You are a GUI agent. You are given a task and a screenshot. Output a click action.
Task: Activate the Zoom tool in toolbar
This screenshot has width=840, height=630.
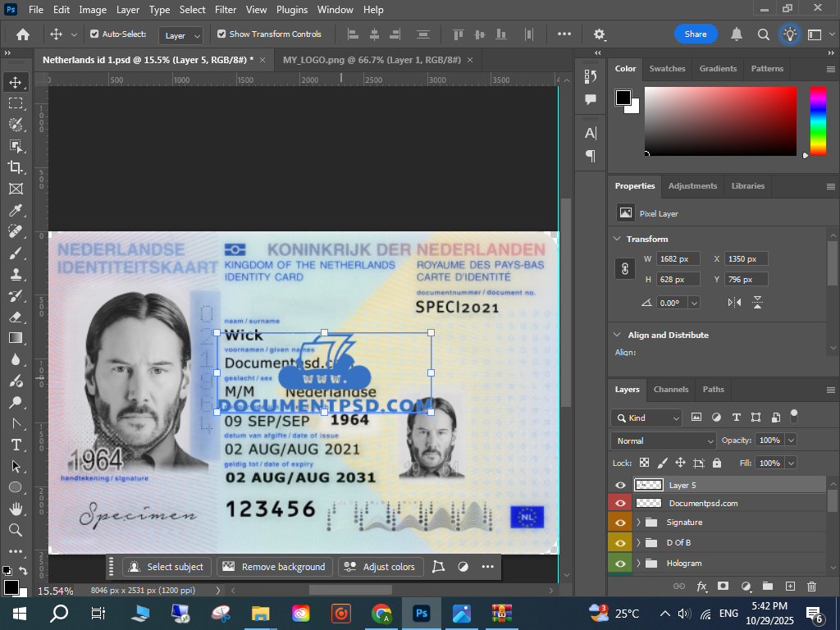[x=16, y=530]
